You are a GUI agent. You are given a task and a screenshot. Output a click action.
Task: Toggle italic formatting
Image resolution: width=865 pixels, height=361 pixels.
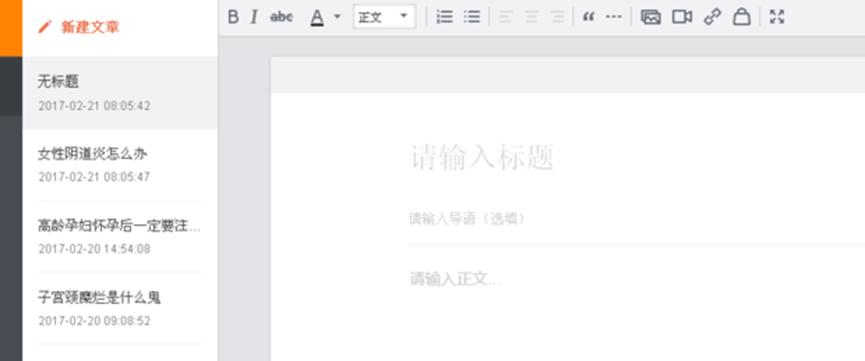[x=254, y=17]
